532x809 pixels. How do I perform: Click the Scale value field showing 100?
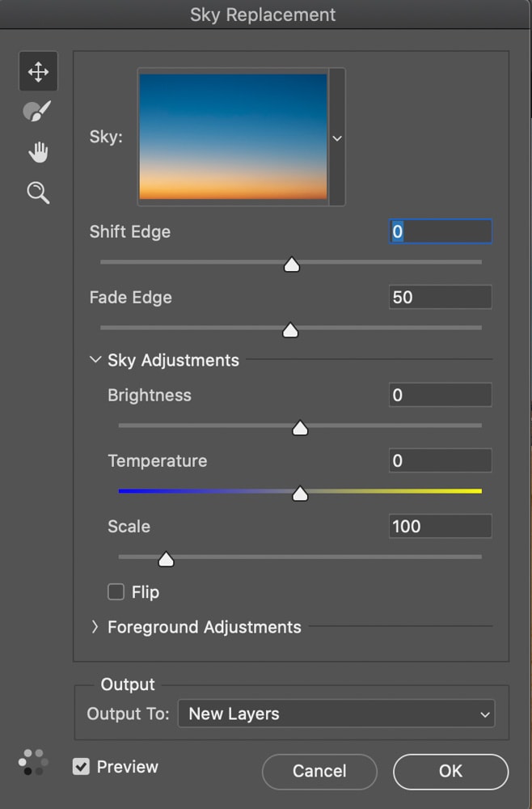point(441,527)
